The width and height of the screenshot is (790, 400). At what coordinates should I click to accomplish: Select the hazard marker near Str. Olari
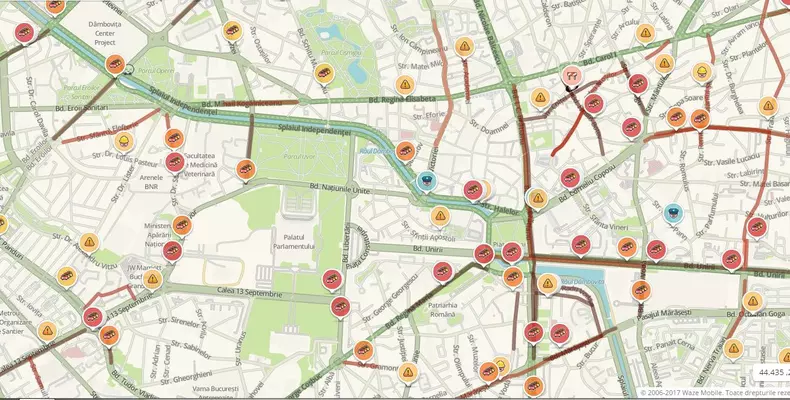click(x=645, y=33)
